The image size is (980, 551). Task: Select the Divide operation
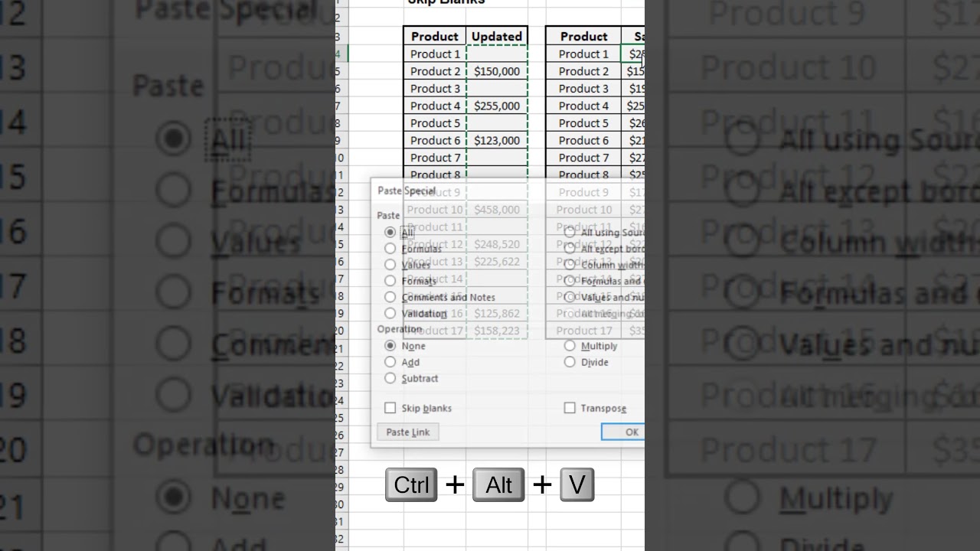(x=570, y=362)
